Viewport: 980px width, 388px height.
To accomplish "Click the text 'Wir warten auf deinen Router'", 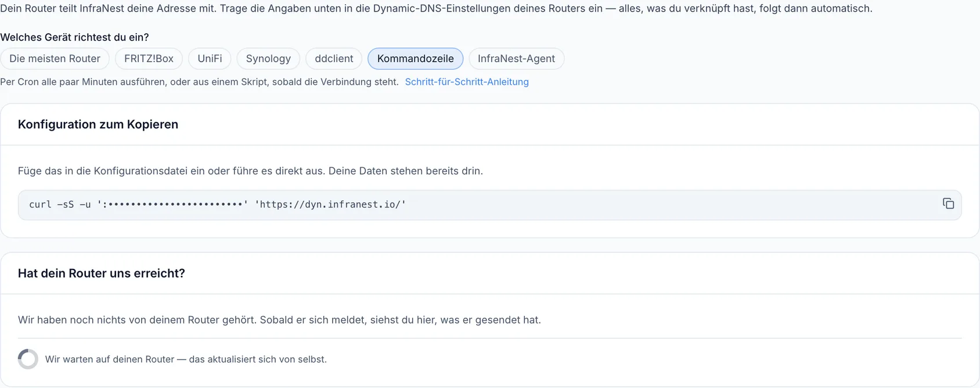I will (110, 360).
